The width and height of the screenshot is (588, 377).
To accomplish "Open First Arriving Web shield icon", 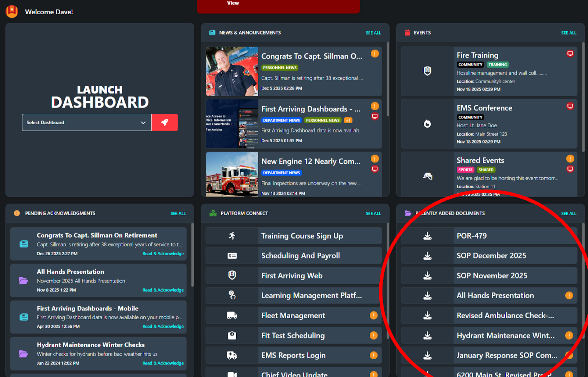I will [x=232, y=275].
